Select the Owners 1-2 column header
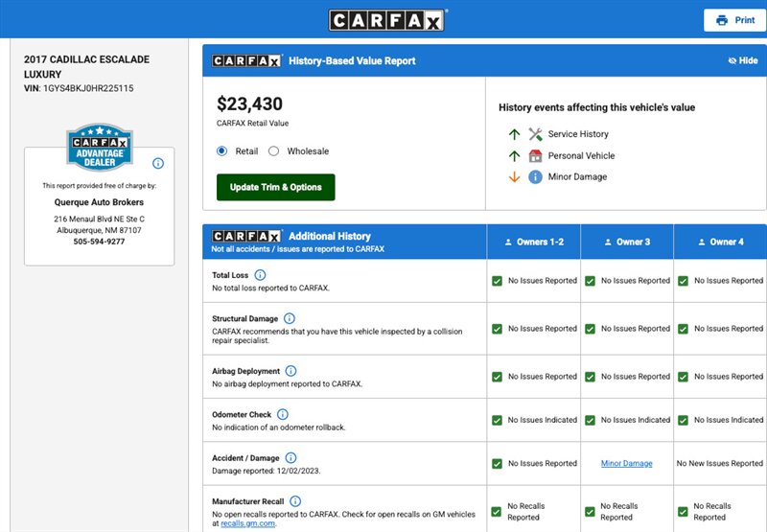767x532 pixels. pos(533,242)
